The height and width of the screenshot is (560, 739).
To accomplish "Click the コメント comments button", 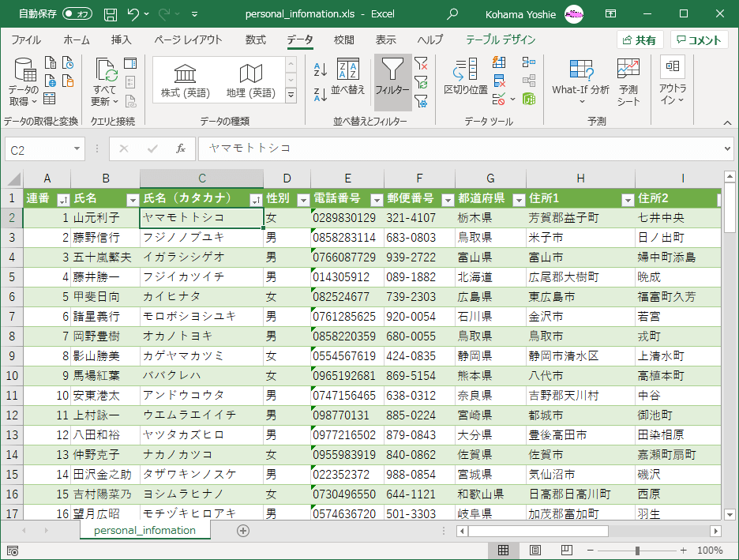I will click(700, 40).
